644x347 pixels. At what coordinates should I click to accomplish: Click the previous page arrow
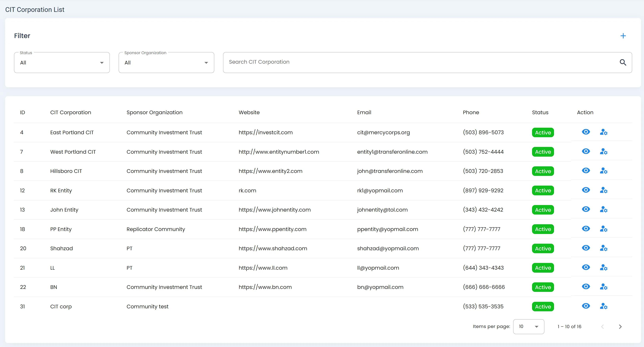click(603, 327)
